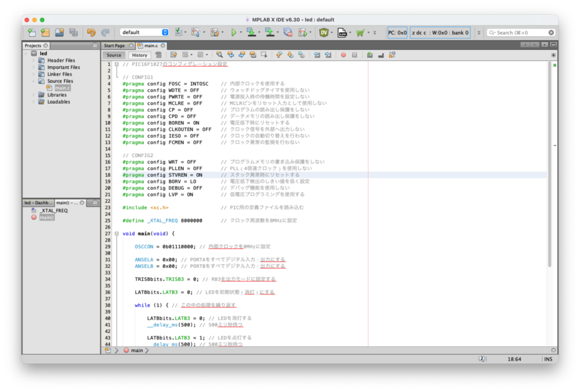
Task: Select main.c in the Projects tree
Action: (62, 88)
